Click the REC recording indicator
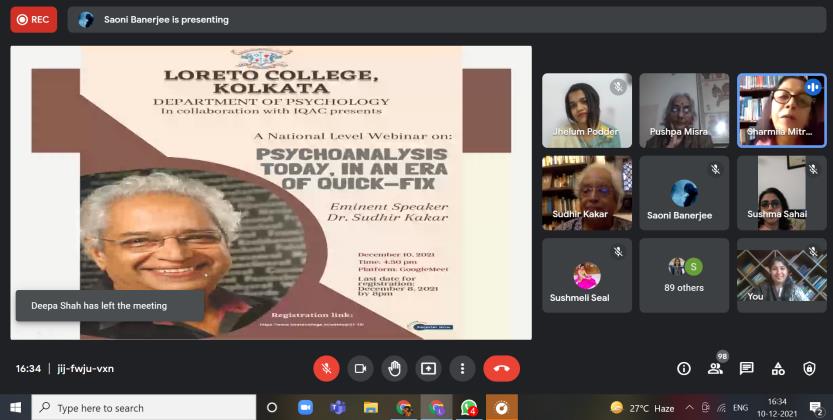The image size is (833, 420). (x=34, y=19)
